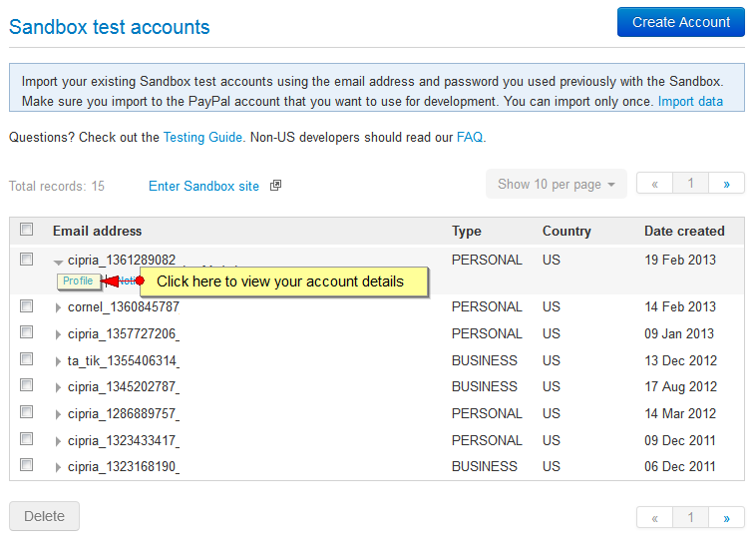
Task: Click the bottom » next page arrow
Action: point(726,518)
